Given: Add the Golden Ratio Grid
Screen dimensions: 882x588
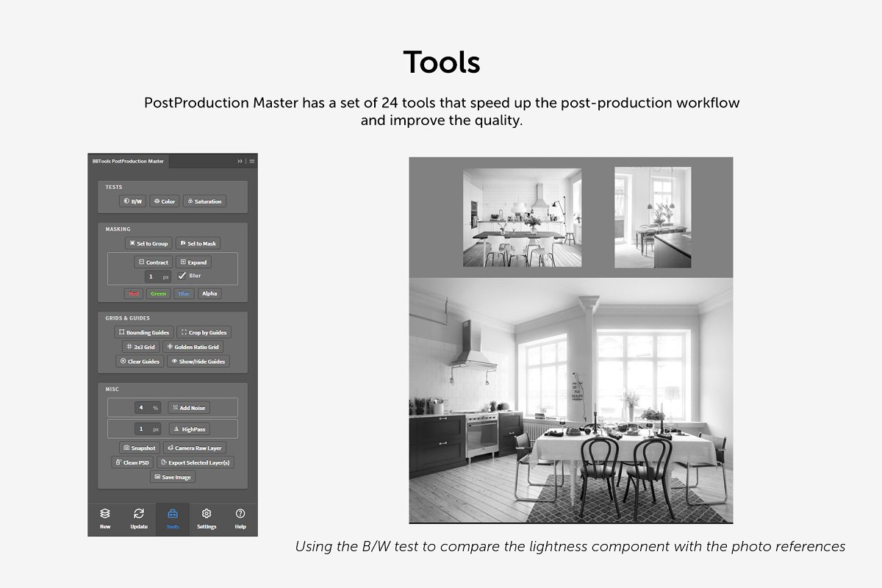Looking at the screenshot, I should coord(193,346).
